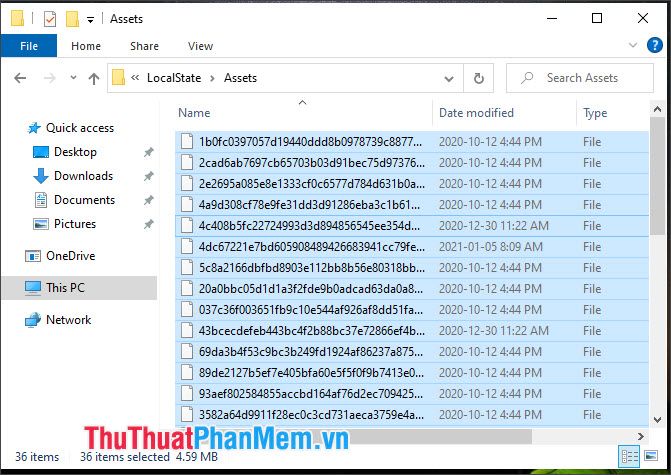Image resolution: width=671 pixels, height=475 pixels.
Task: Click Assets in the address path
Action: pyautogui.click(x=240, y=78)
